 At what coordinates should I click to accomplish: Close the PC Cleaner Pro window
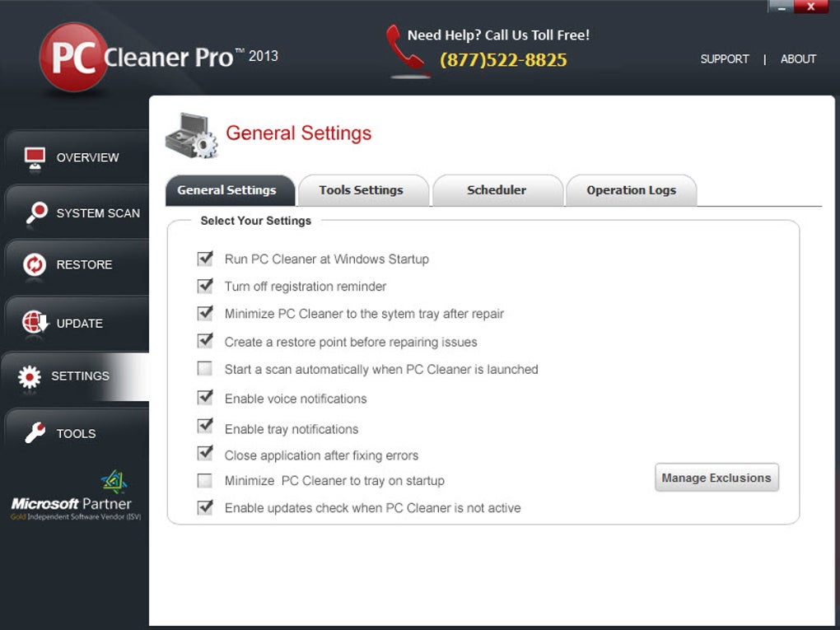811,7
